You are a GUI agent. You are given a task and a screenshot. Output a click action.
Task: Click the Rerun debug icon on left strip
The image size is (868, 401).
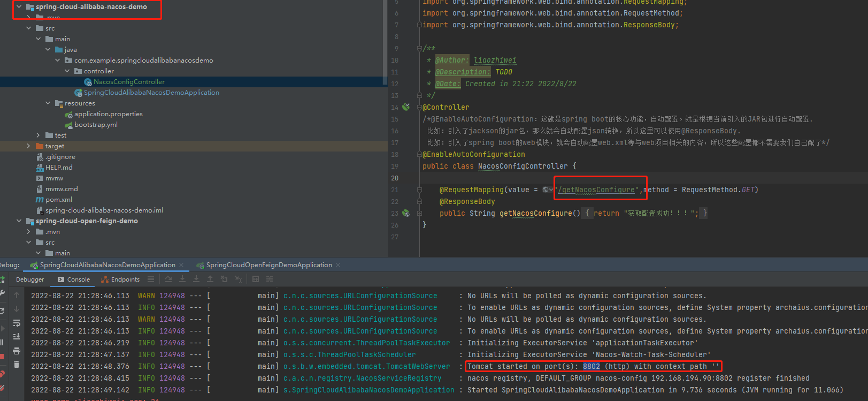[x=2, y=279]
